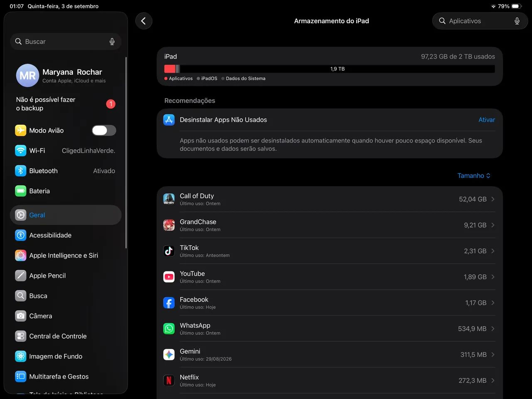Open Bluetooth Ativado setting

[x=66, y=171]
